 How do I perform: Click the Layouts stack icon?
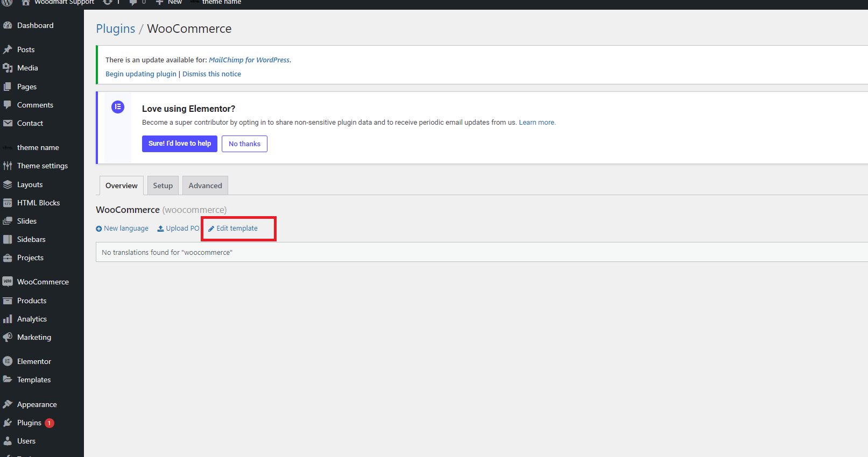8,184
